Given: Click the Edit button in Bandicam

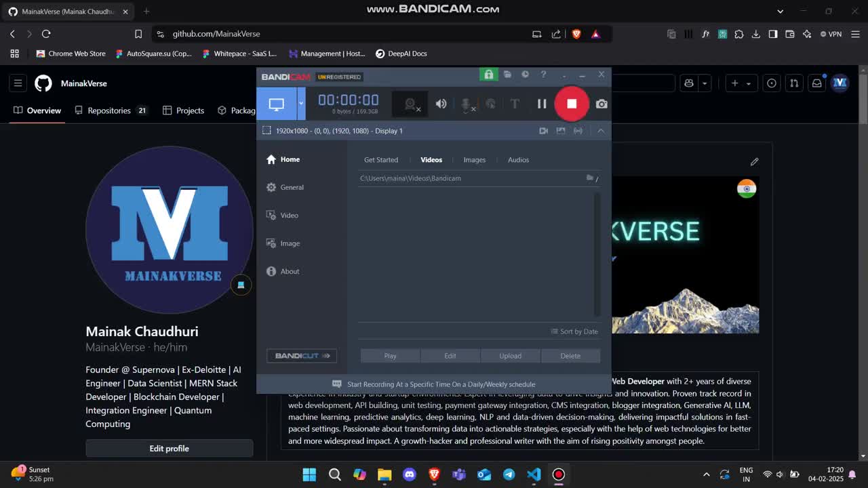Looking at the screenshot, I should 450,356.
